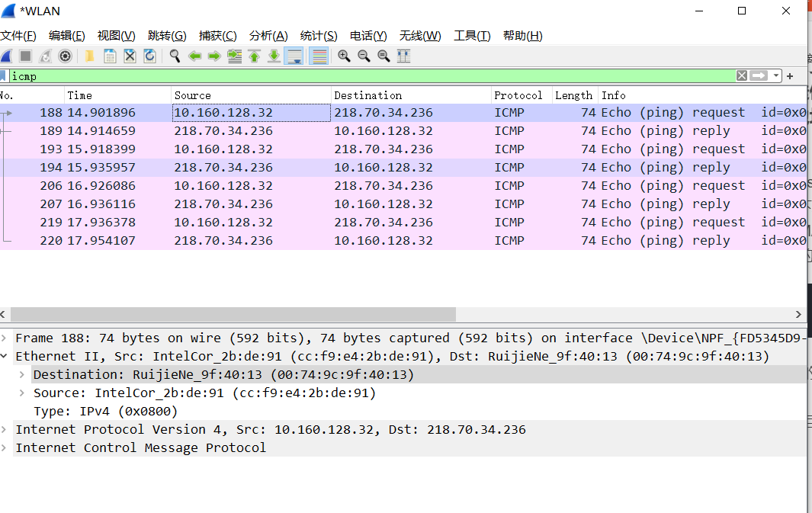The width and height of the screenshot is (812, 513).
Task: Select packet 189 echo reply row
Action: [403, 131]
